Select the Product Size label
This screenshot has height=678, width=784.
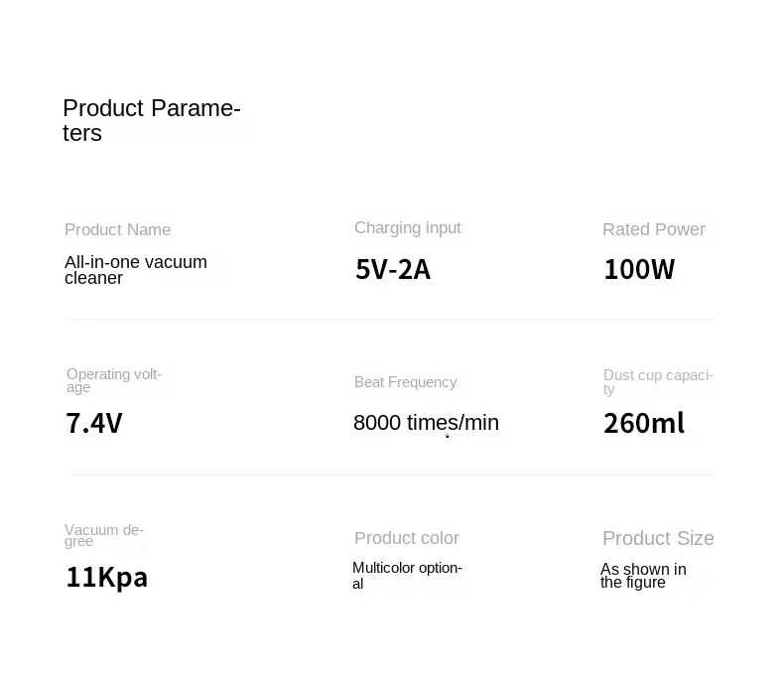[x=658, y=538]
